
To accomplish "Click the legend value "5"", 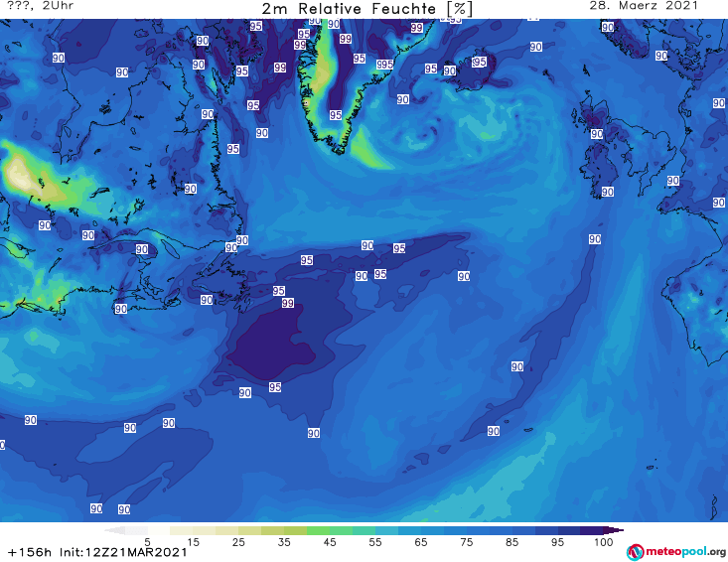I will [147, 542].
